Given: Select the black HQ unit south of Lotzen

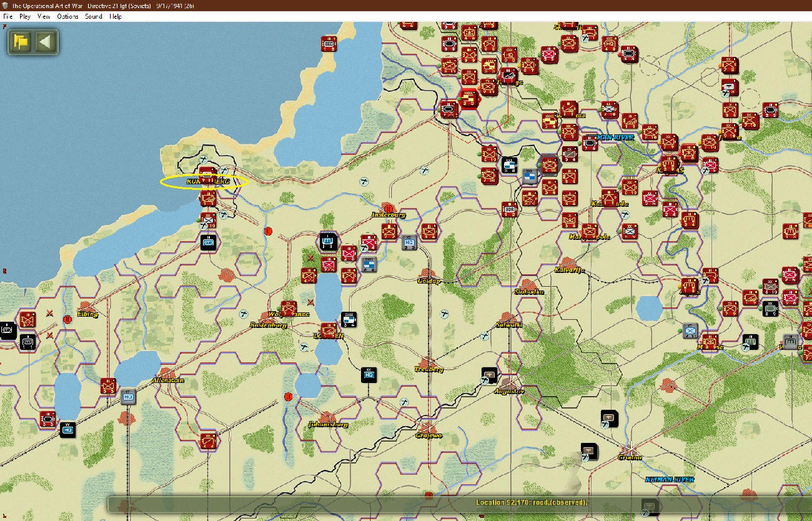Looking at the screenshot, I should coord(369,375).
